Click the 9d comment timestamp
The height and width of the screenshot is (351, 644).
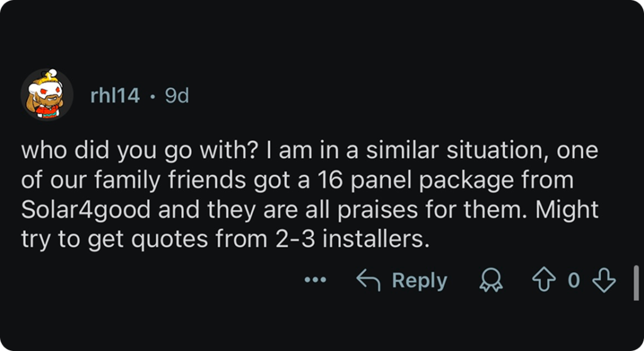177,96
